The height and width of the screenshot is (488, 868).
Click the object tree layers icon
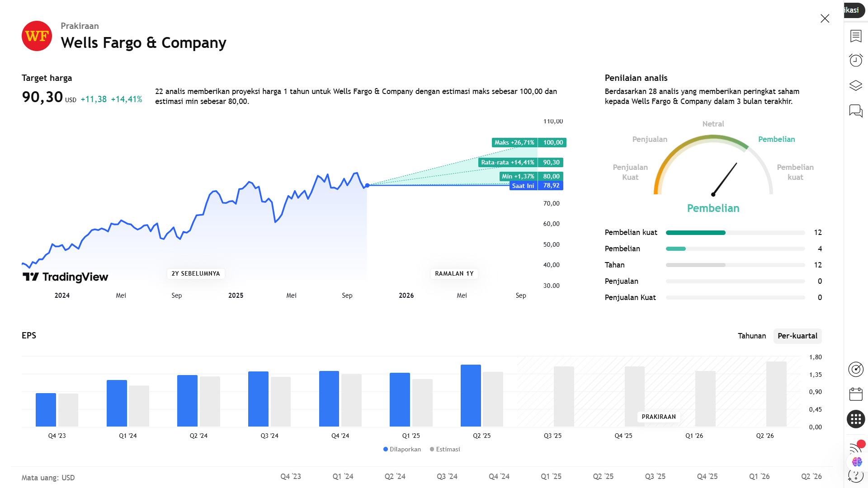pos(855,85)
